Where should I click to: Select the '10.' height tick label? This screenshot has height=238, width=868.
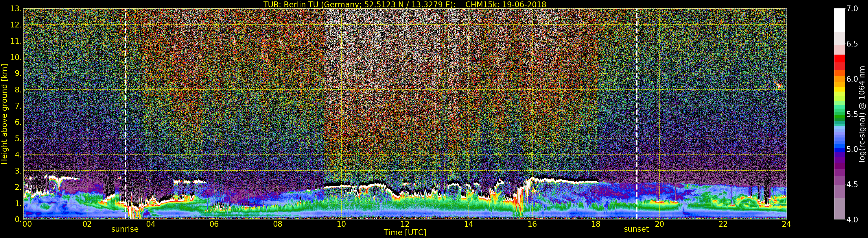pos(16,57)
